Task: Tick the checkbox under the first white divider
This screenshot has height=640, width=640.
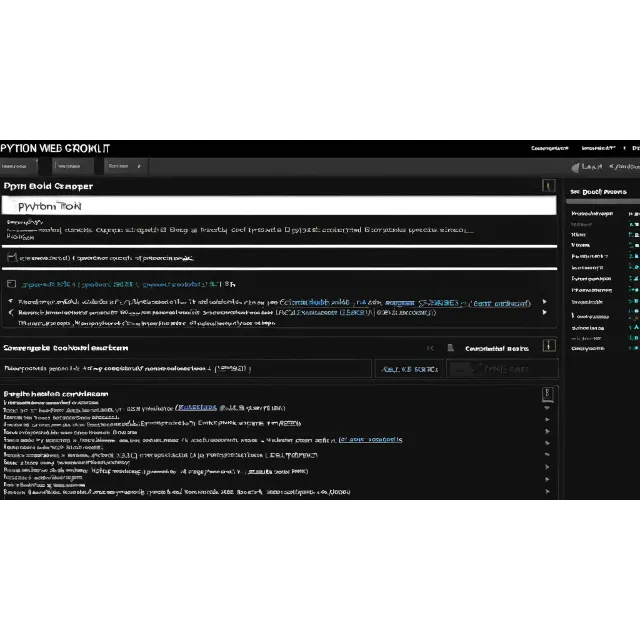Action: (12, 258)
